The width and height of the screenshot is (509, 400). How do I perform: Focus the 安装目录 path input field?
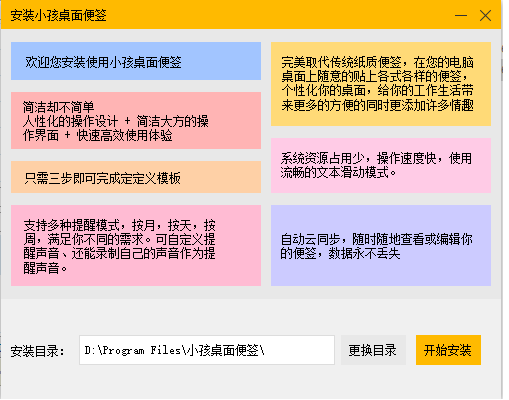(207, 350)
